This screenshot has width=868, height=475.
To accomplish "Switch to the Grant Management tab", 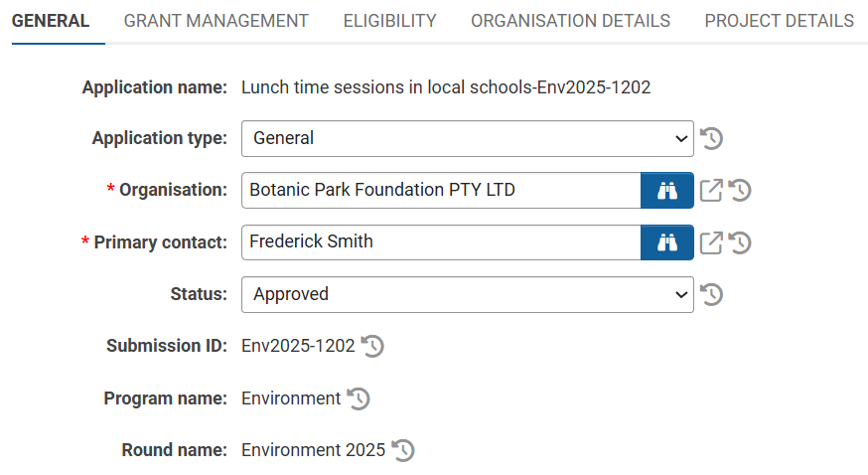I will 217,21.
